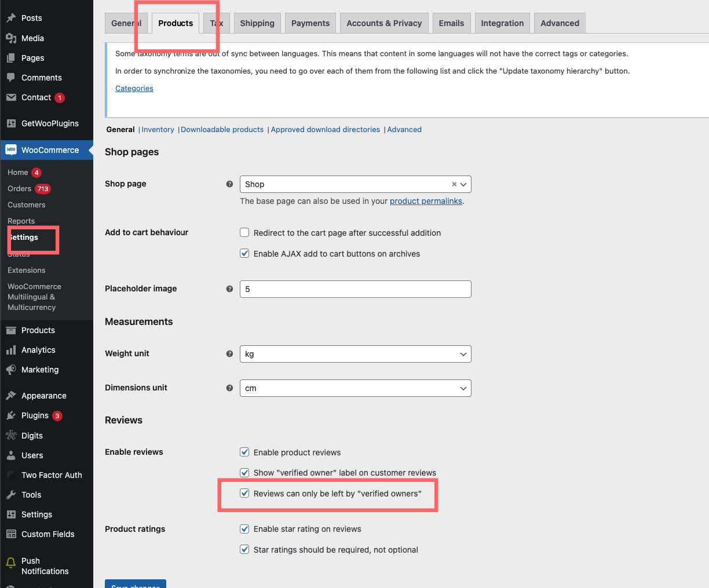The height and width of the screenshot is (588, 709).
Task: Click the Analytics bar chart icon
Action: tap(11, 350)
